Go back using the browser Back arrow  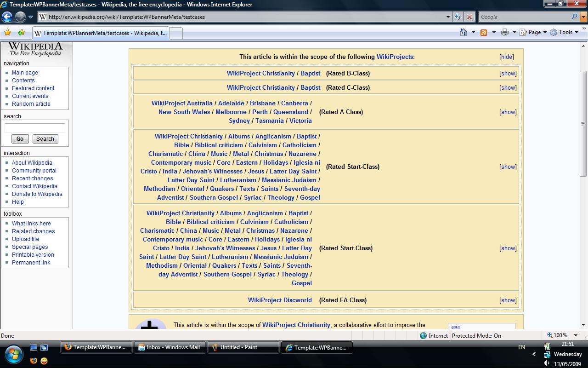7,17
